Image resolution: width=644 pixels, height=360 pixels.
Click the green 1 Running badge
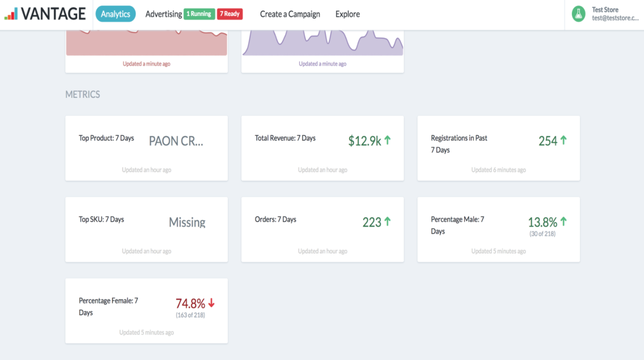point(199,14)
